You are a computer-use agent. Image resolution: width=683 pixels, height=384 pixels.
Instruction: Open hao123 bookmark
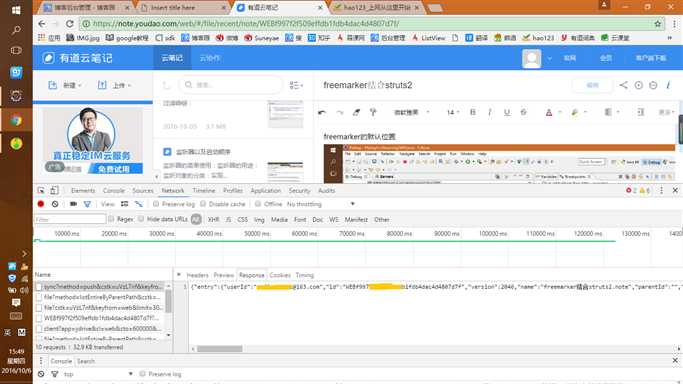pyautogui.click(x=539, y=38)
